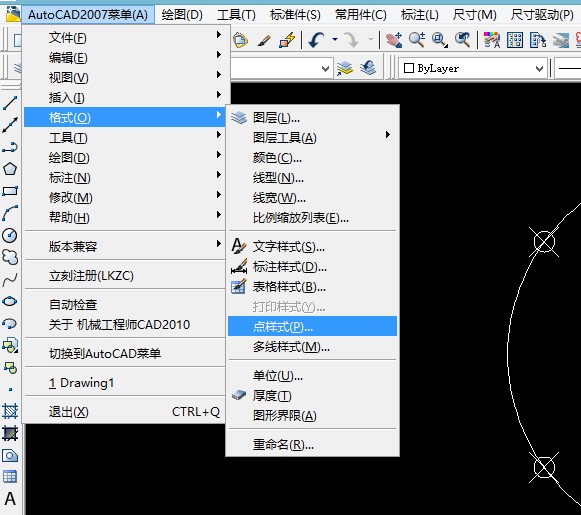The height and width of the screenshot is (515, 581).
Task: Expand the 插入(I) submenu
Action: pyautogui.click(x=124, y=97)
